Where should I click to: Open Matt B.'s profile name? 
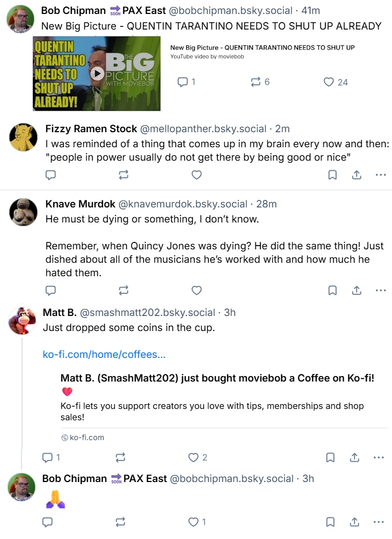click(60, 312)
